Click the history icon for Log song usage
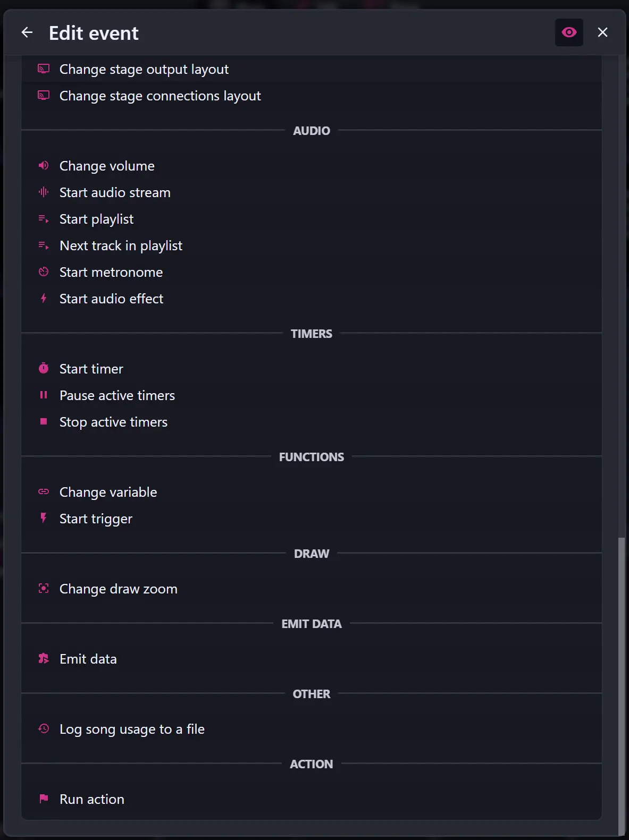The width and height of the screenshot is (629, 840). (x=44, y=729)
